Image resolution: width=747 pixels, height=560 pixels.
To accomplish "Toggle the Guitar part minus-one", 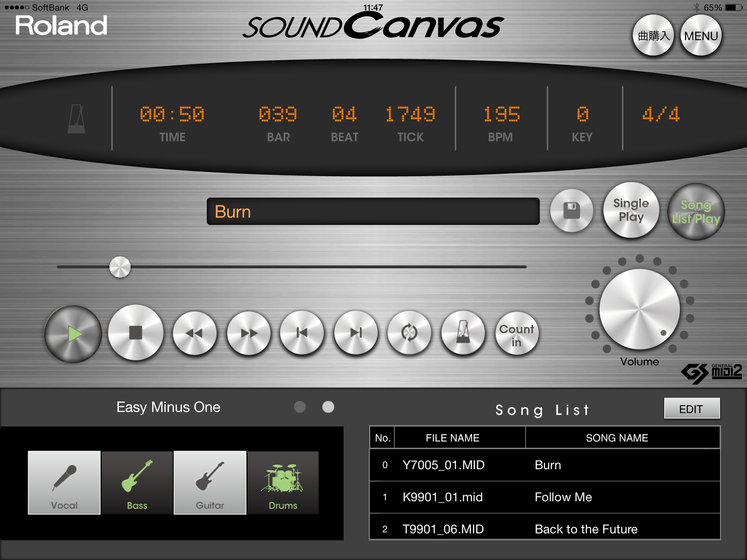I will click(x=210, y=482).
